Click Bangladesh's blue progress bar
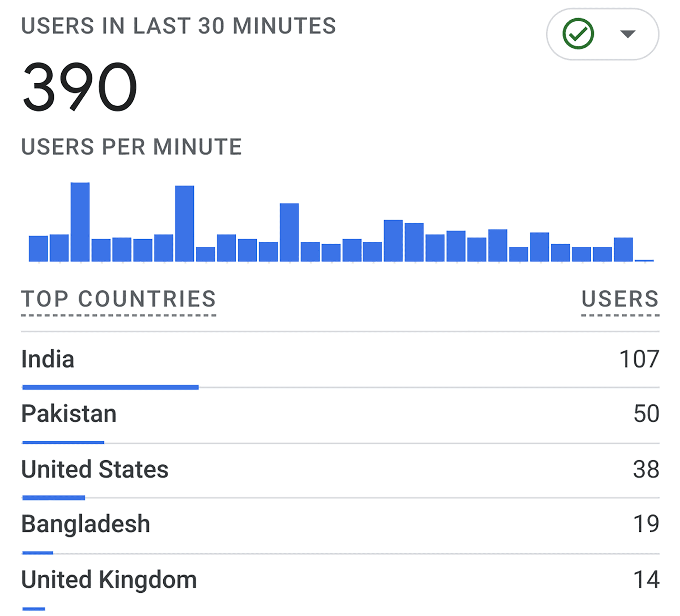 click(38, 553)
